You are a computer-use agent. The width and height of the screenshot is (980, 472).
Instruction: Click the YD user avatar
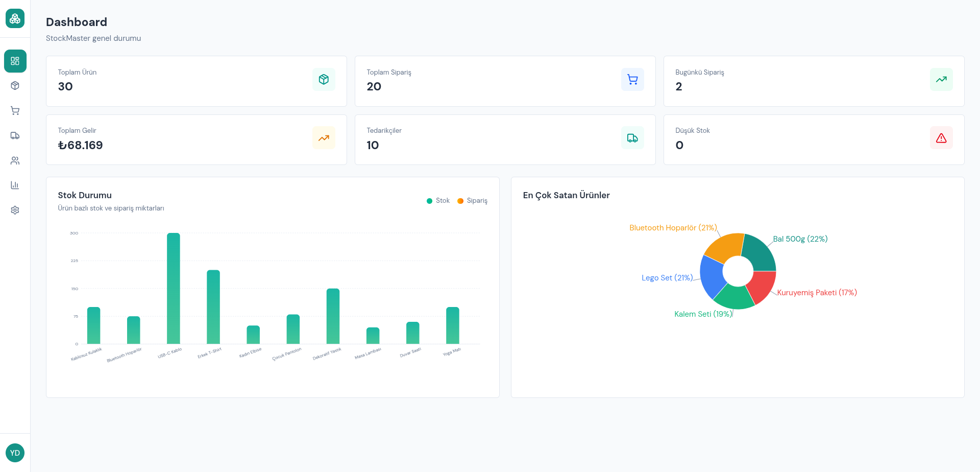(15, 453)
